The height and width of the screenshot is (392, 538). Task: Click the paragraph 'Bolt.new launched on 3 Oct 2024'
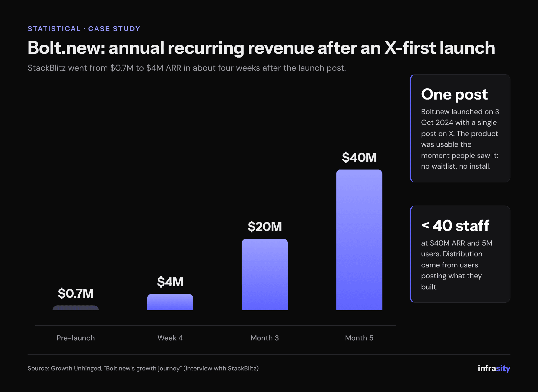tap(460, 139)
